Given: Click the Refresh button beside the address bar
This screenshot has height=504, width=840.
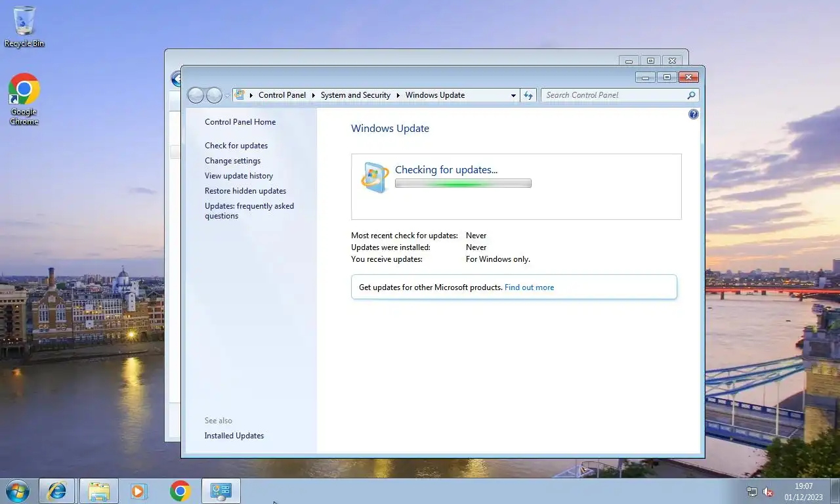Looking at the screenshot, I should point(528,95).
